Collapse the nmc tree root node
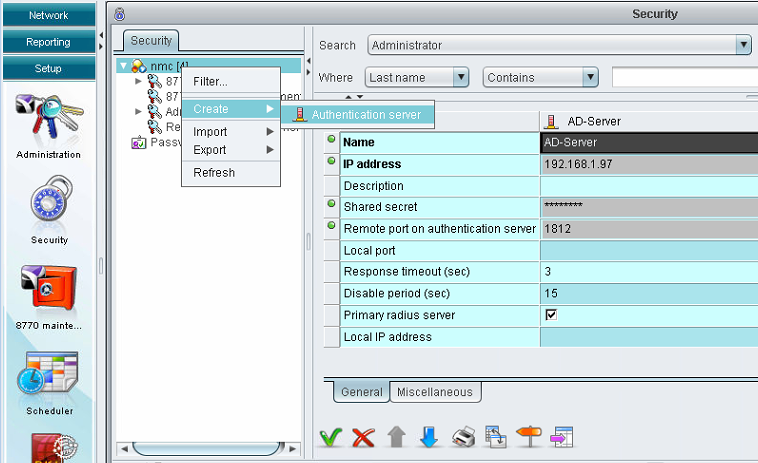The height and width of the screenshot is (463, 758). 124,66
